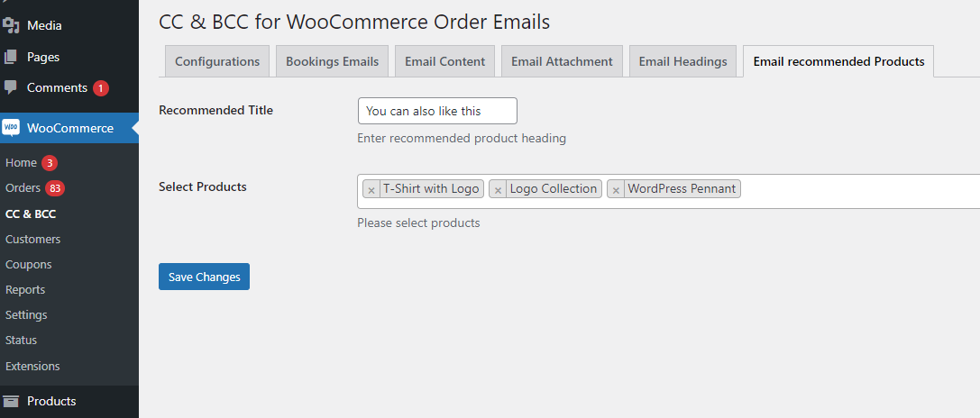Open WooCommerce Orders submenu item
The width and height of the screenshot is (980, 418).
(x=23, y=188)
